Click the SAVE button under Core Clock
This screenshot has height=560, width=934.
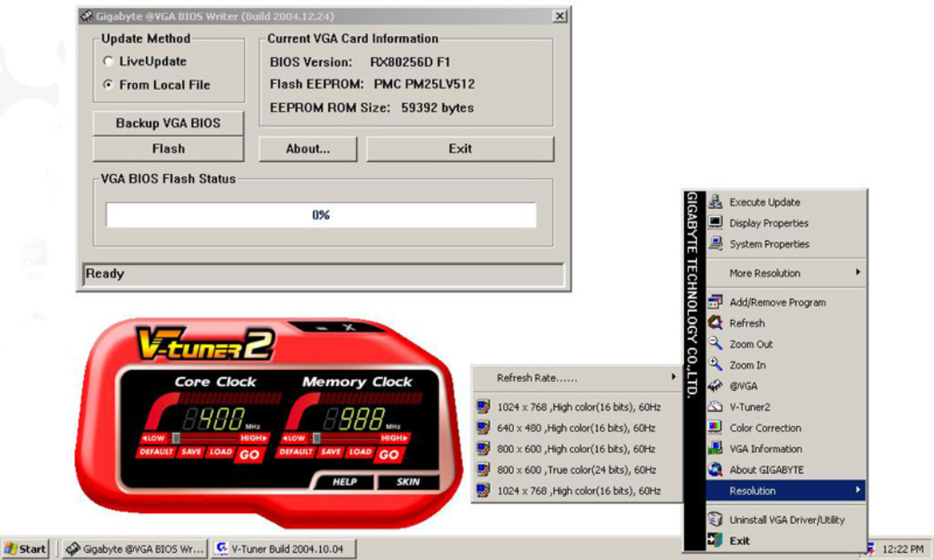point(191,452)
